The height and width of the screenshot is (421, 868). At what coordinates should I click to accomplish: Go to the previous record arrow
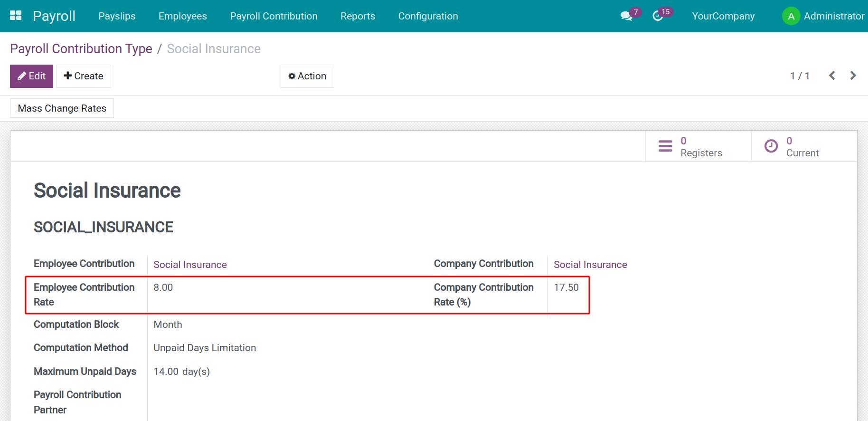pos(832,76)
